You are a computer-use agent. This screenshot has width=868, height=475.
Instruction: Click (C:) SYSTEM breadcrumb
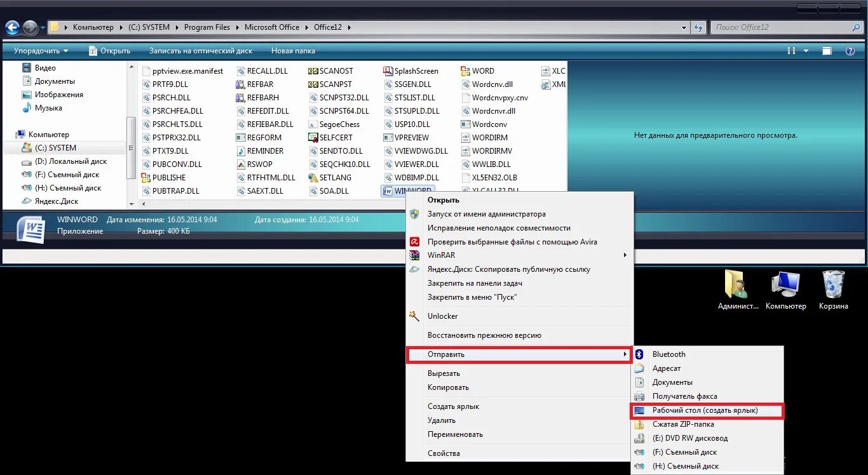tap(149, 27)
